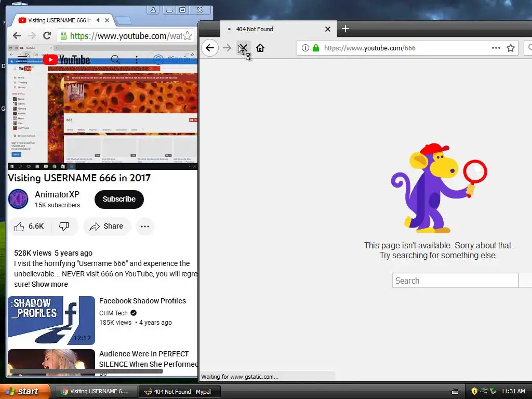Open YouTube's three-dot settings menu
Screen dimensions: 532x399
click(137, 60)
